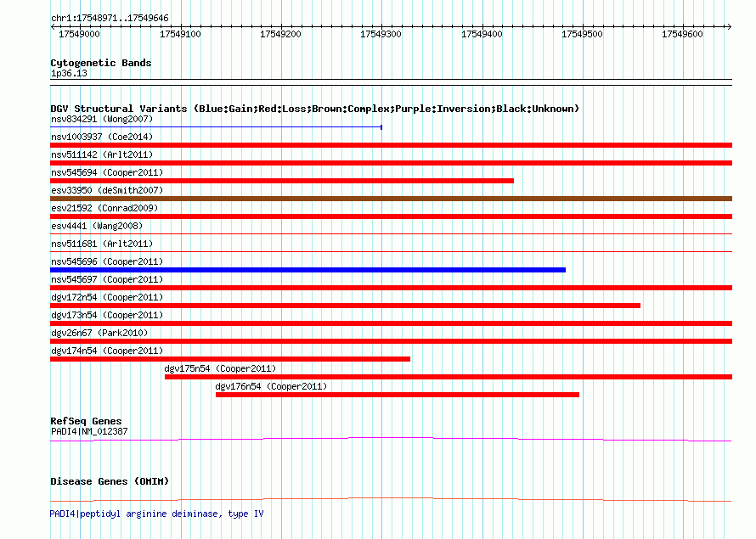The width and height of the screenshot is (756, 539).
Task: Click the dgv175n54 (Cooper2011) variant label
Action: (x=220, y=368)
